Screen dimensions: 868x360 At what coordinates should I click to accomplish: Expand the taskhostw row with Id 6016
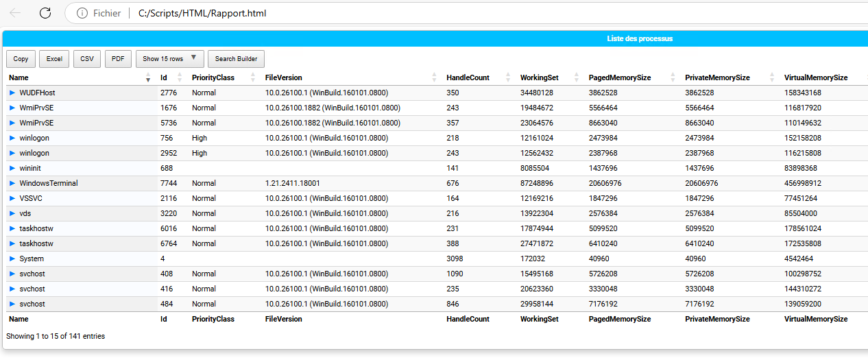point(12,228)
